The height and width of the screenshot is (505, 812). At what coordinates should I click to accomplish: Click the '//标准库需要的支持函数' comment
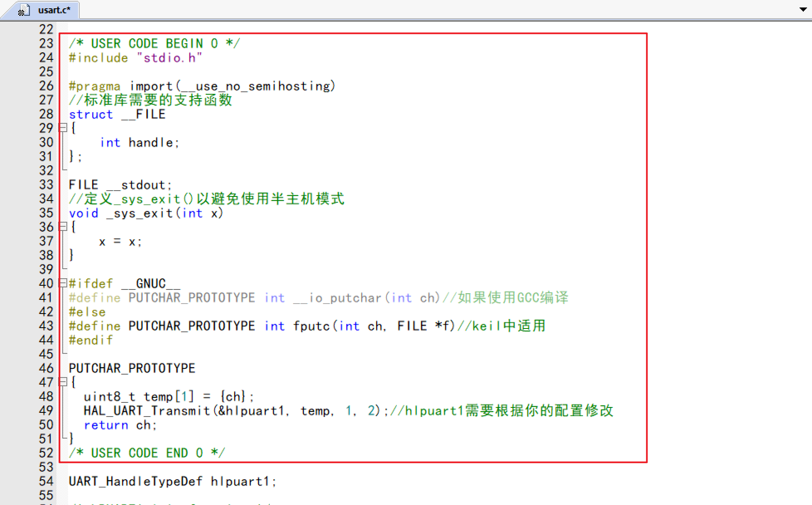(x=150, y=100)
